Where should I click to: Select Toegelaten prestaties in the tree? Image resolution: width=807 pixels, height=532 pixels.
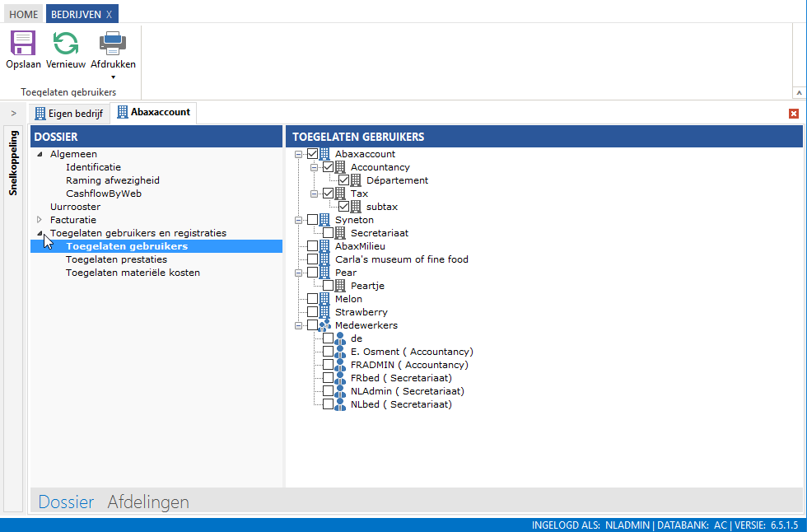(116, 259)
